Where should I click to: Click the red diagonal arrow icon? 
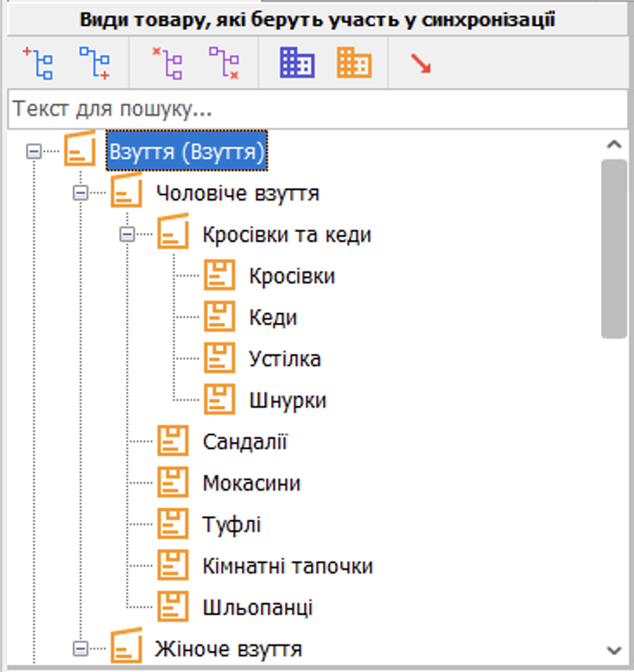tap(421, 63)
